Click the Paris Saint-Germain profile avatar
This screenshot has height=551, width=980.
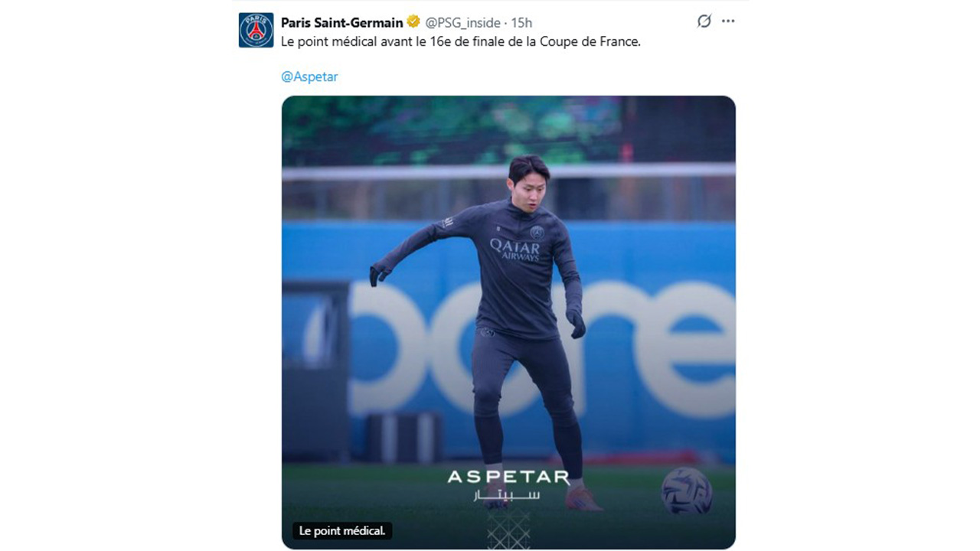coord(256,30)
